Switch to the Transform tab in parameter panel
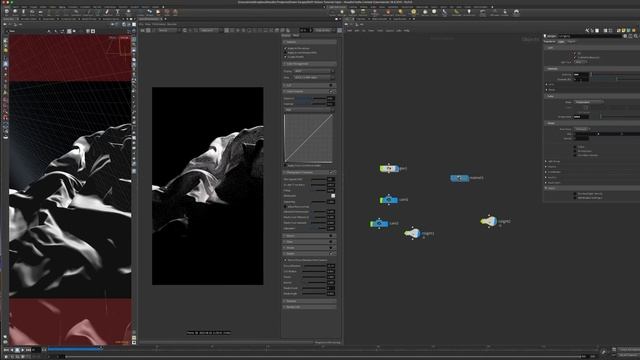Viewport: 640px width, 360px height. [550, 42]
